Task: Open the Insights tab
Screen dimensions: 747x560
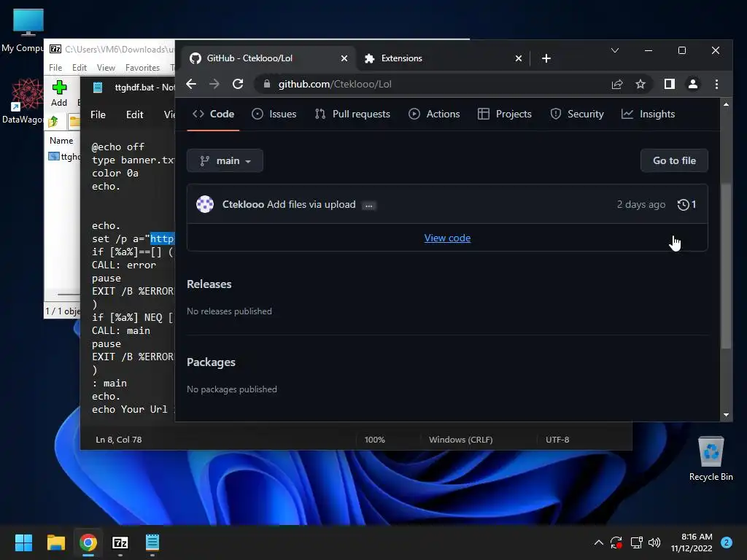Action: [649, 114]
